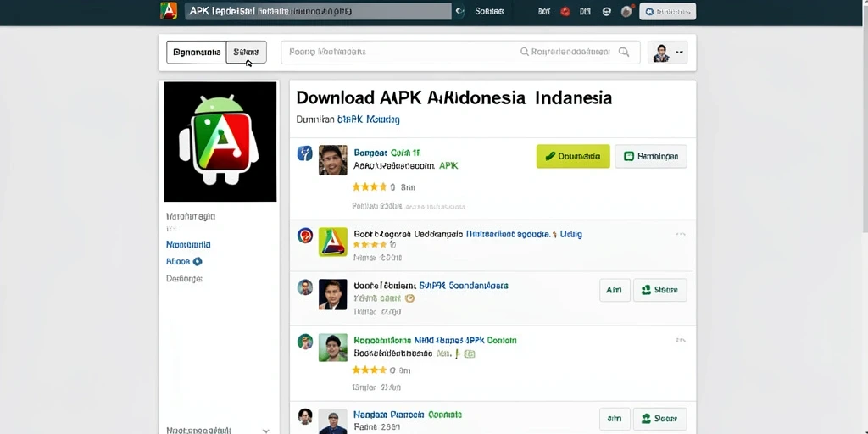Image resolution: width=868 pixels, height=434 pixels.
Task: Click the top-right button with the cloud icon
Action: click(668, 11)
